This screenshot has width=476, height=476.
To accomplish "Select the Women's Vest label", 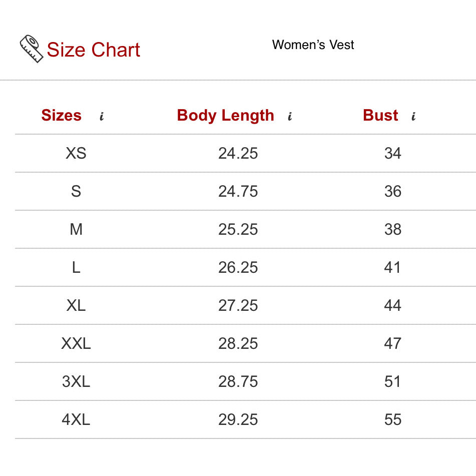I will [x=313, y=45].
